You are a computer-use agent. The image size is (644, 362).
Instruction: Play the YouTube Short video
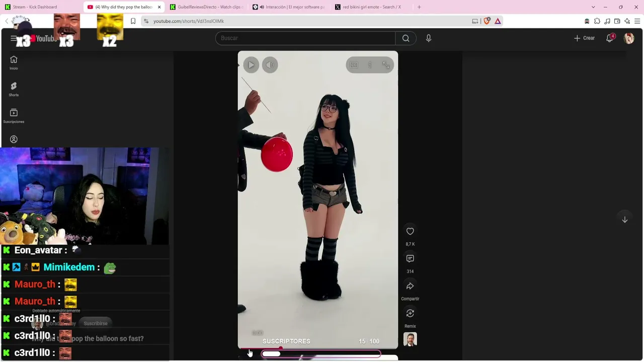(x=251, y=65)
